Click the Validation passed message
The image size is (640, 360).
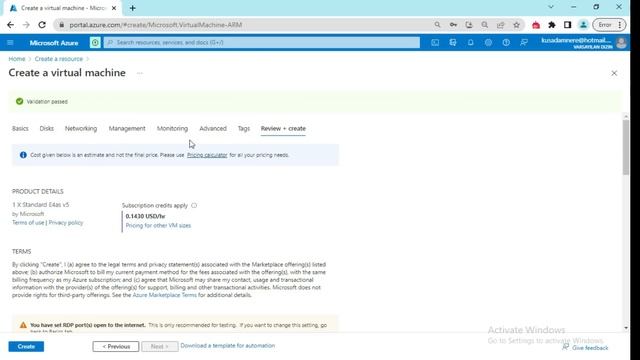pos(47,102)
